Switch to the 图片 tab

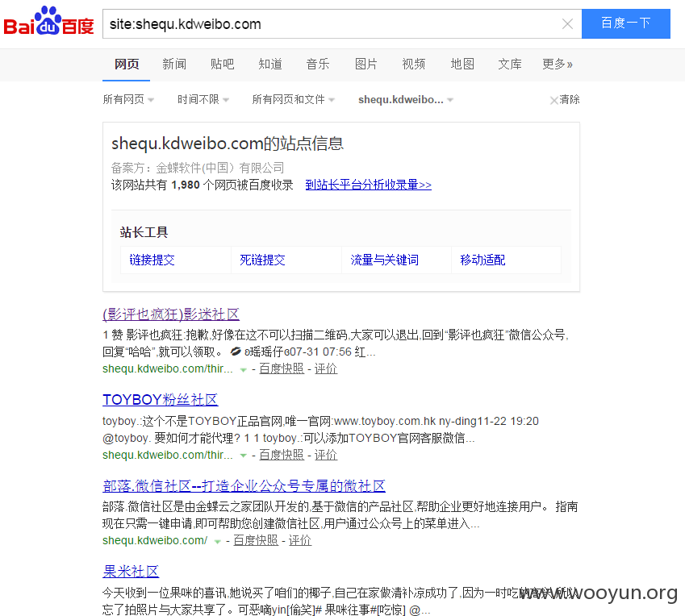tap(366, 65)
